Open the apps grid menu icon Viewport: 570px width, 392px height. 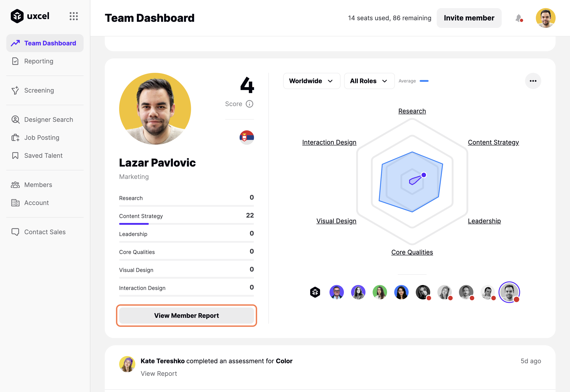pyautogui.click(x=73, y=16)
